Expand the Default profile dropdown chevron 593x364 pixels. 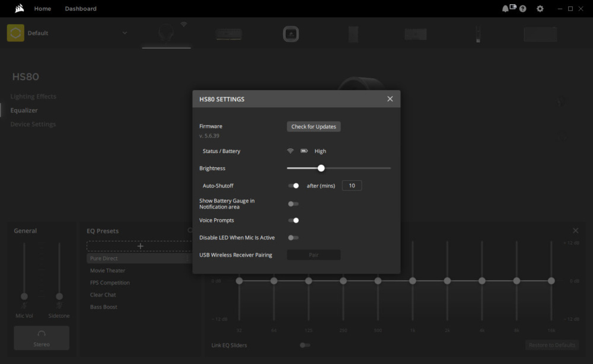click(125, 33)
